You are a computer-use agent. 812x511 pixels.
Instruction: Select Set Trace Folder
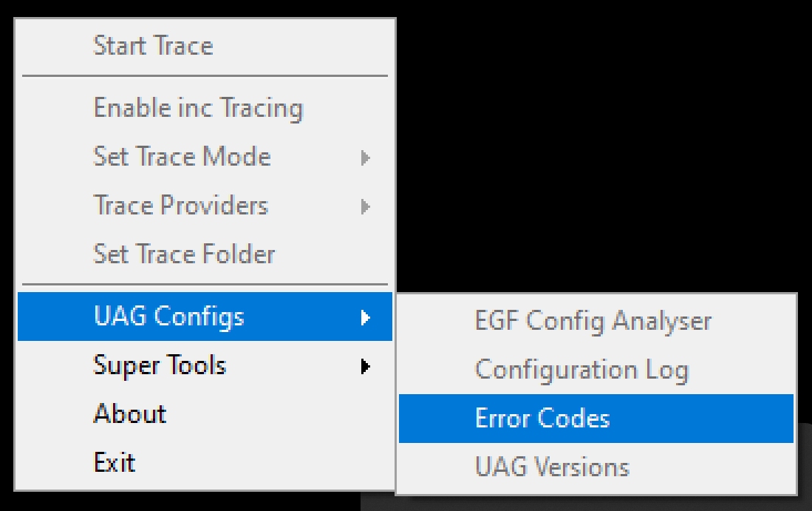click(184, 254)
